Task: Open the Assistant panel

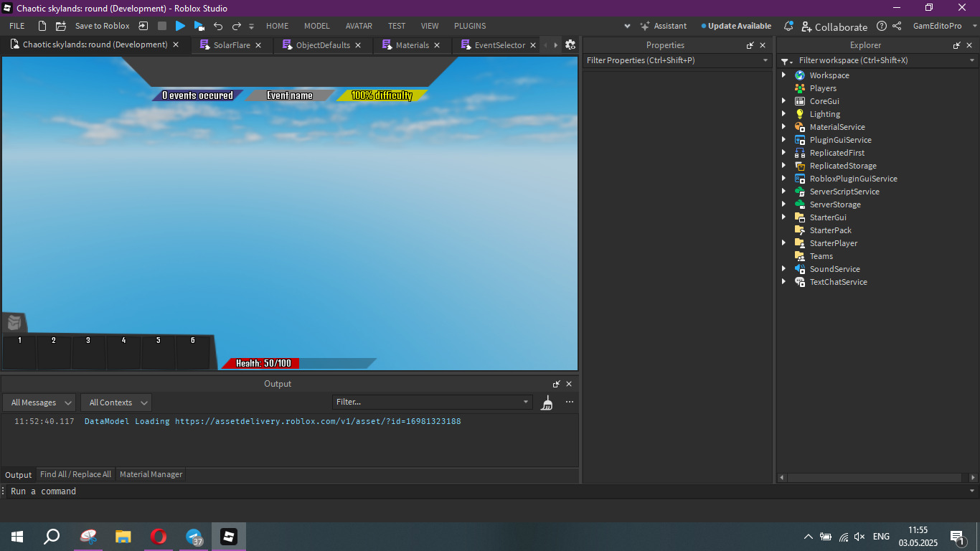Action: tap(663, 26)
